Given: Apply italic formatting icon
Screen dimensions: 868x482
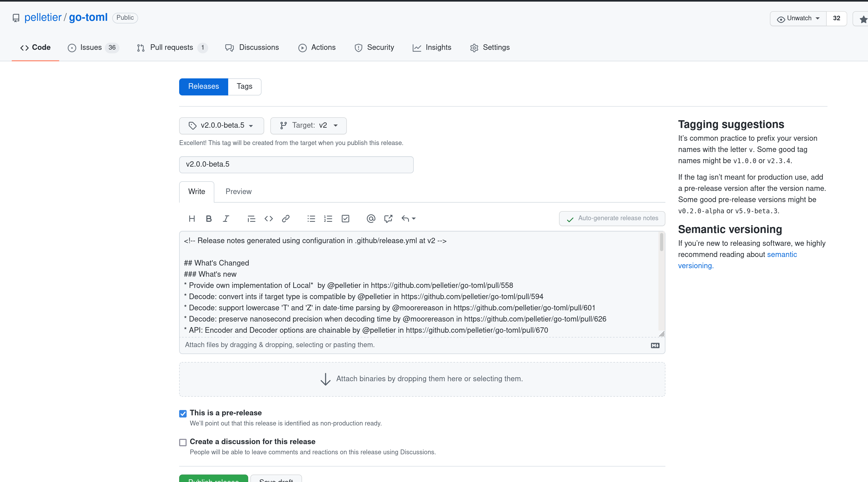Looking at the screenshot, I should click(226, 219).
